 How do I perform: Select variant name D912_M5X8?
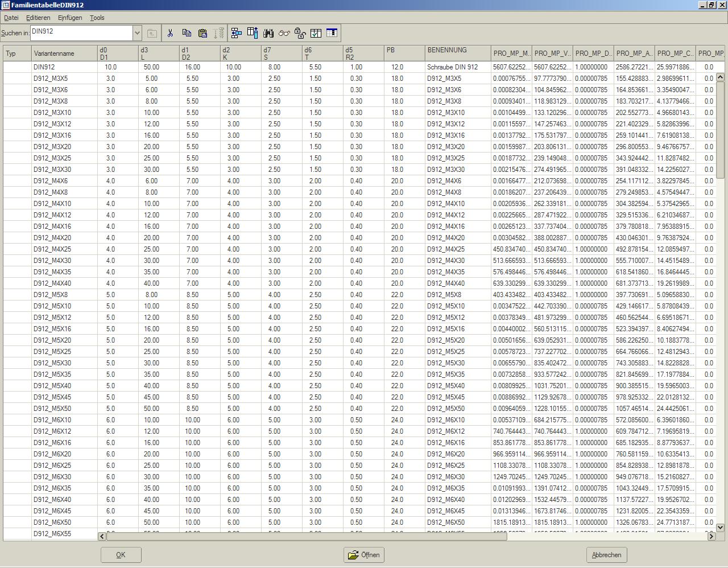pyautogui.click(x=51, y=295)
